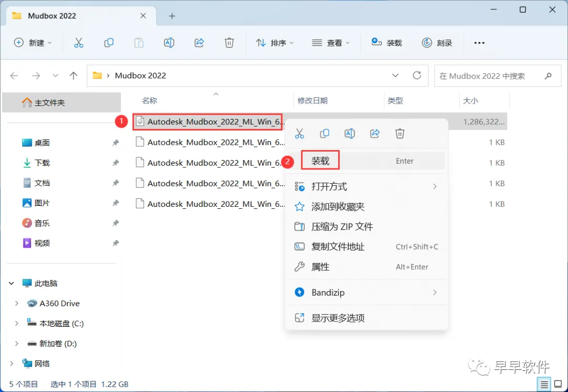Sort by the 大小 column header
The width and height of the screenshot is (568, 392).
[471, 100]
